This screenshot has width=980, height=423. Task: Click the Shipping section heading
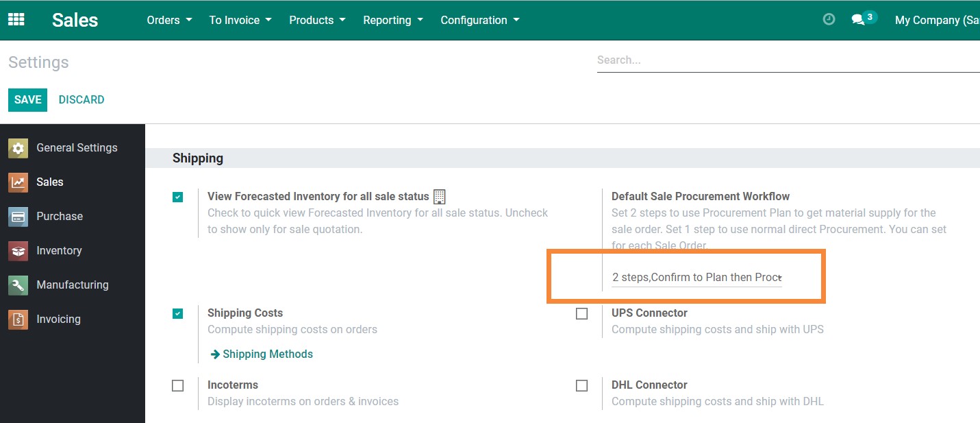pos(198,158)
